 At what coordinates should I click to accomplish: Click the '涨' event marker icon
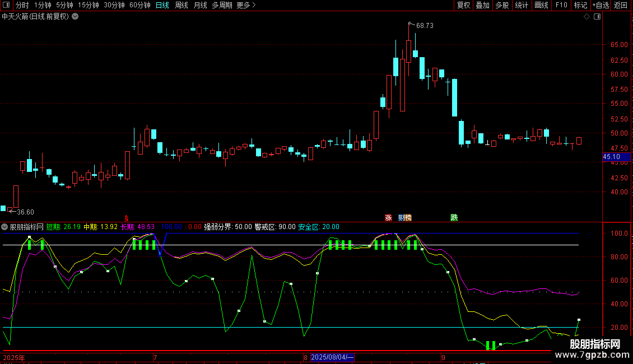pyautogui.click(x=388, y=217)
